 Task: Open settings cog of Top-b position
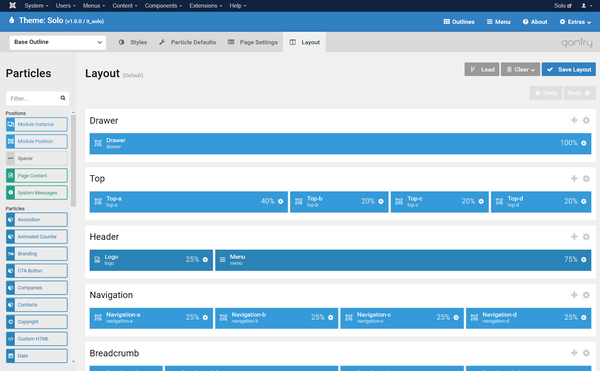pos(381,202)
